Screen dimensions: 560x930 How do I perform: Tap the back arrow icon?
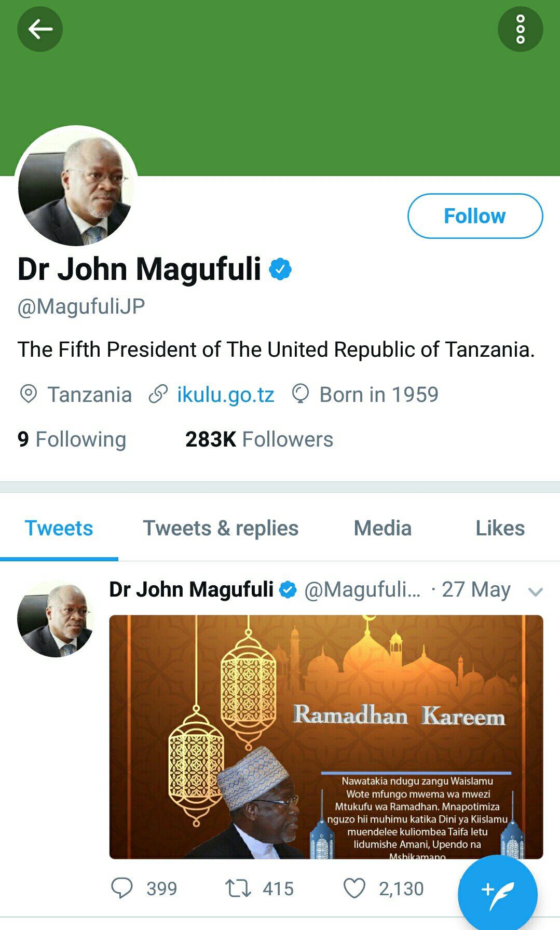(x=40, y=29)
